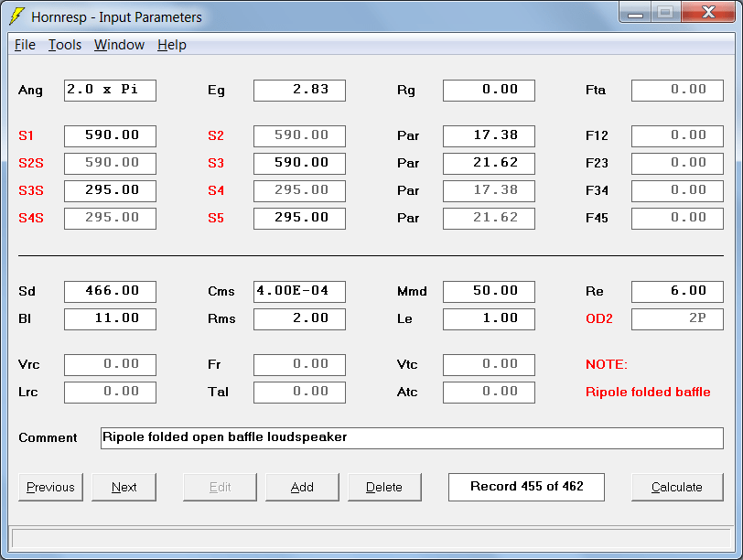Open the Help menu
This screenshot has height=560, width=743.
[x=172, y=45]
